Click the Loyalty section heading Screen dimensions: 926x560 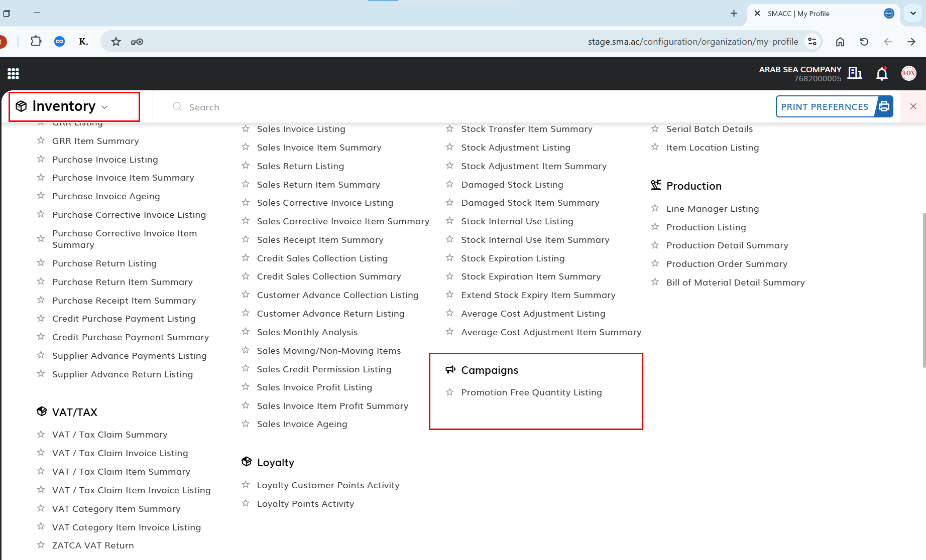coord(275,462)
